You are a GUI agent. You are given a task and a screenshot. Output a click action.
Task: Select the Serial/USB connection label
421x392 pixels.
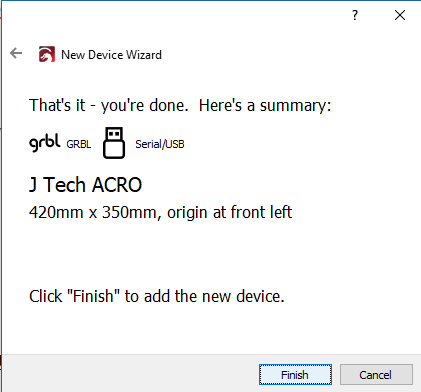point(160,144)
